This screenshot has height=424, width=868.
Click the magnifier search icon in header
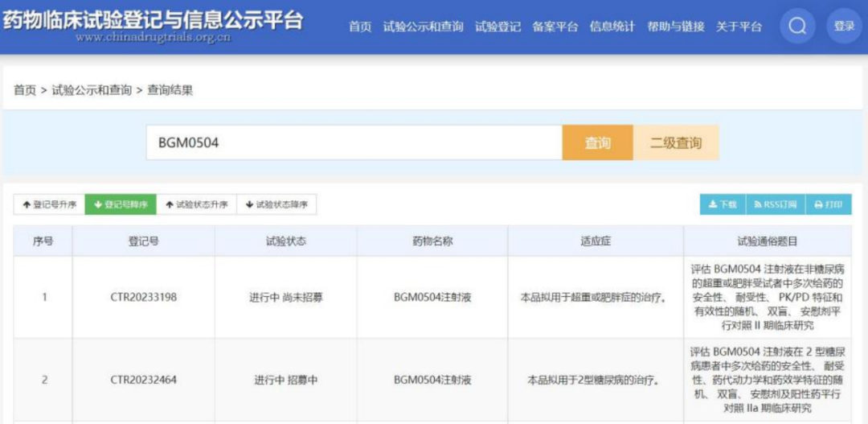[796, 27]
